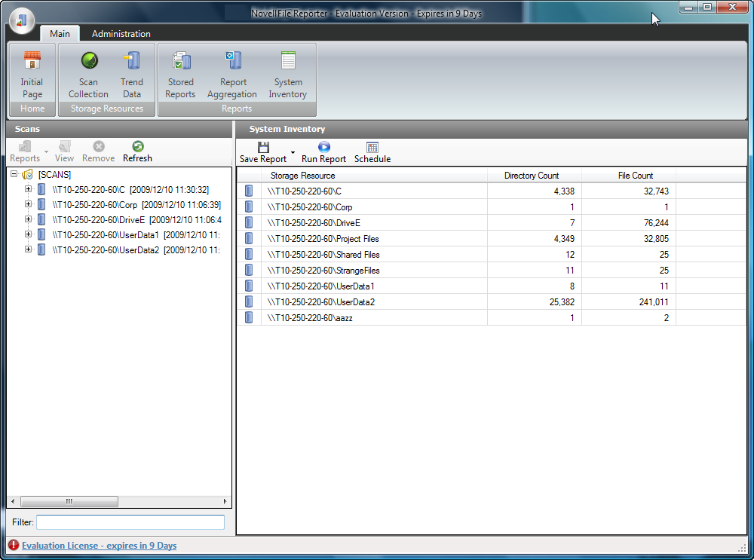Click the Run Report play icon
Viewport: 754px width, 560px height.
(324, 147)
